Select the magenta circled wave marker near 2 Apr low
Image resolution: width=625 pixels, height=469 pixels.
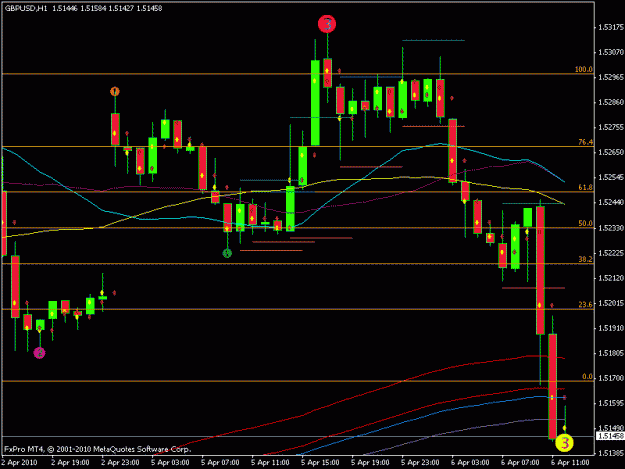click(x=39, y=353)
